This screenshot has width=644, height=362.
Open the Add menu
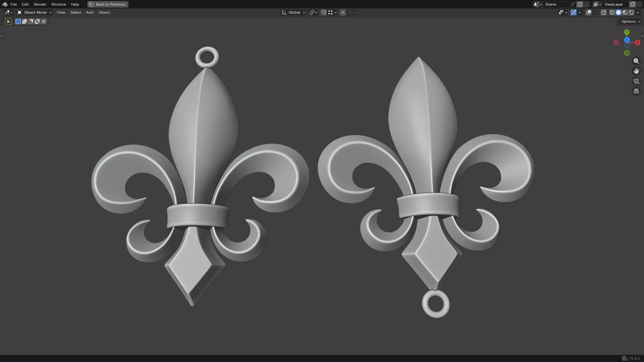(x=90, y=12)
